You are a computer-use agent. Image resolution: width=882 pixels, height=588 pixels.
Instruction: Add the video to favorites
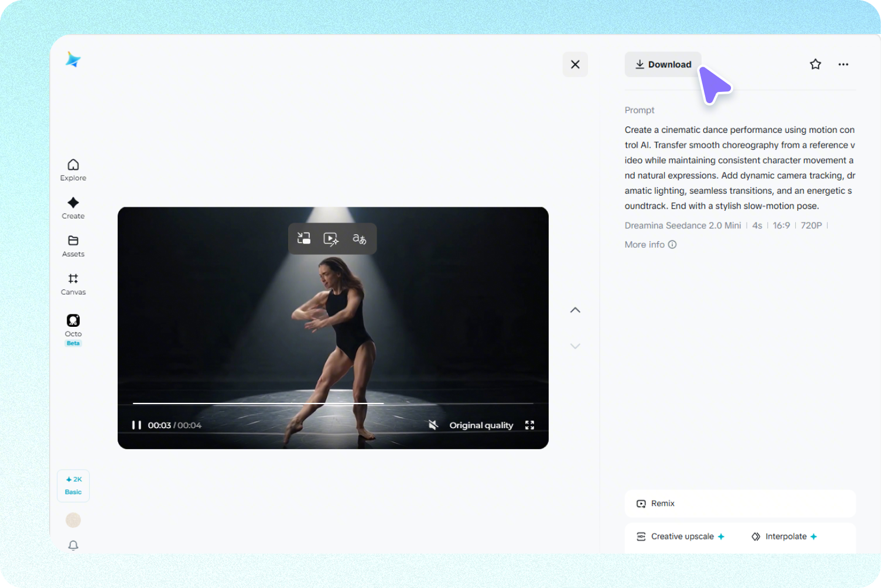coord(815,64)
